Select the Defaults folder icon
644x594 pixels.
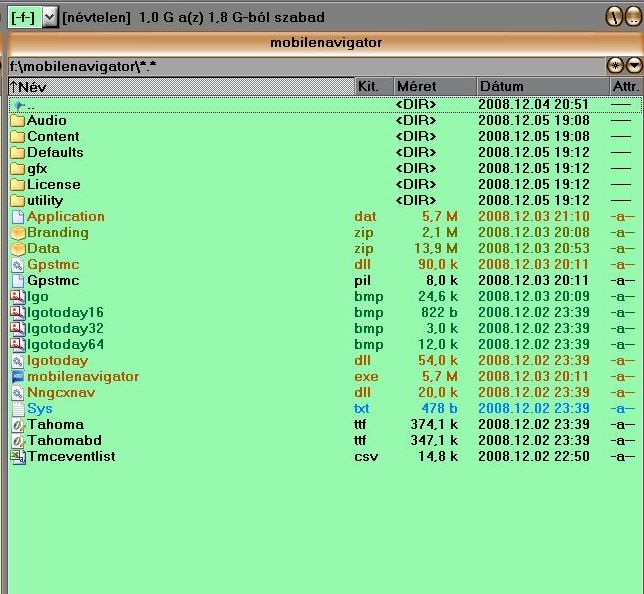[18, 153]
